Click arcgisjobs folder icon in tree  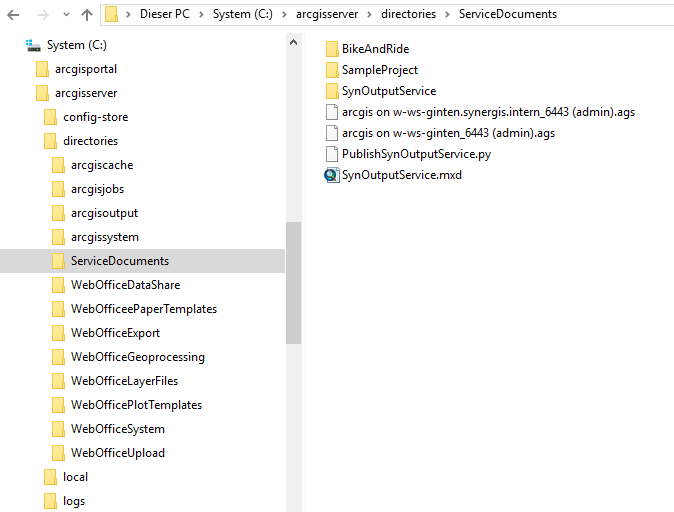(x=58, y=189)
